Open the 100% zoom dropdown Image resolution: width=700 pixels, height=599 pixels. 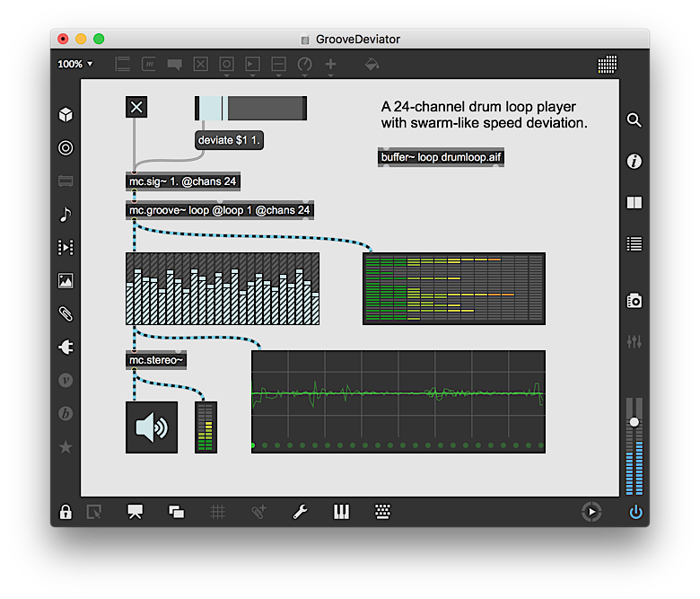pos(75,65)
